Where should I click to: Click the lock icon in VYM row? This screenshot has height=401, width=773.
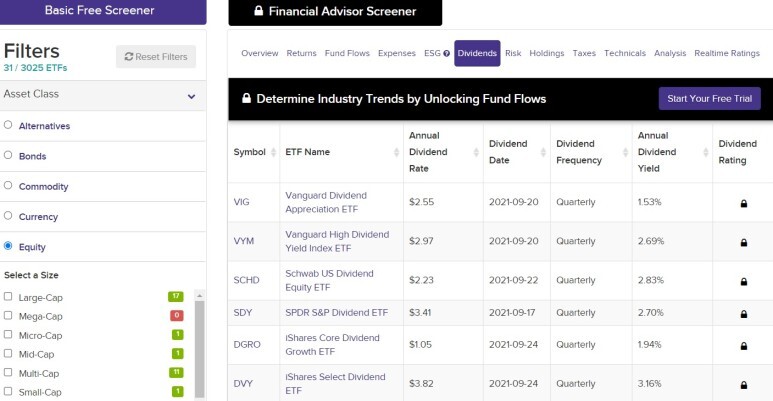click(x=744, y=242)
